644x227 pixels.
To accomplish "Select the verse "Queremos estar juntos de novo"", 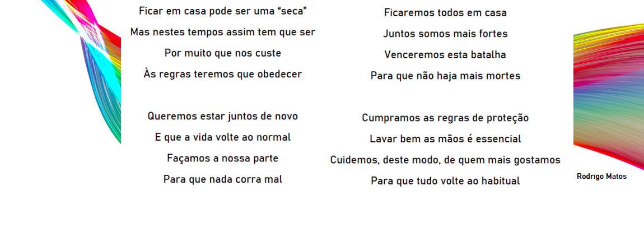I will tap(223, 117).
